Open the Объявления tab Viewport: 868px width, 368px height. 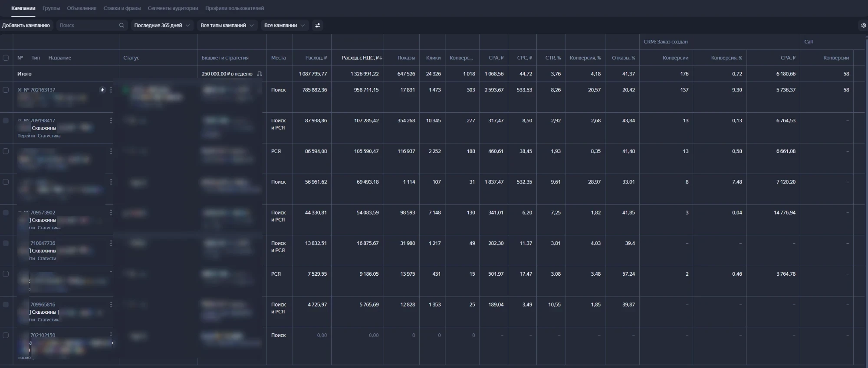82,8
